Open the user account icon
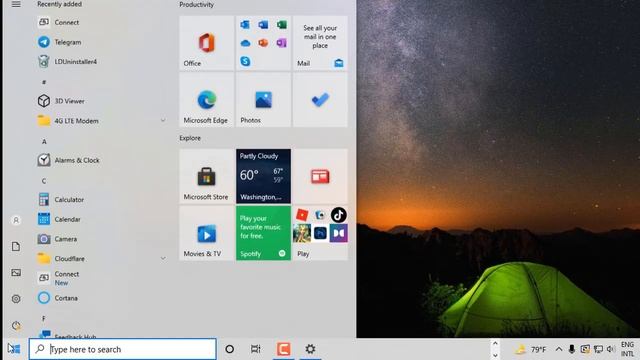Screen dimensions: 640x360 tap(16, 220)
